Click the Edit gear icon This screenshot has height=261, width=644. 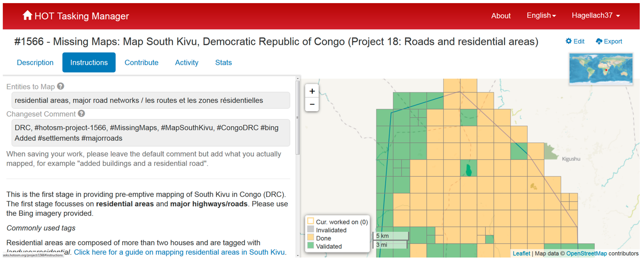point(568,41)
